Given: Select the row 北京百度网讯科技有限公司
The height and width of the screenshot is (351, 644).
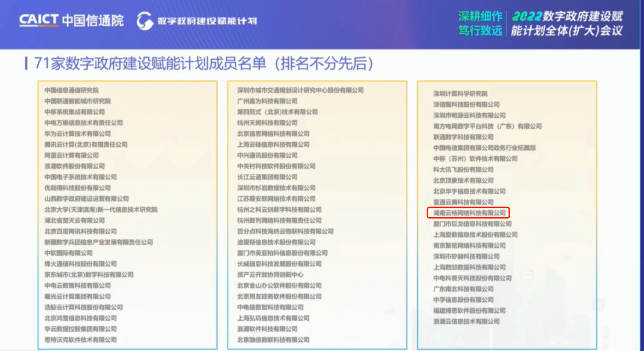Looking at the screenshot, I should 80,231.
